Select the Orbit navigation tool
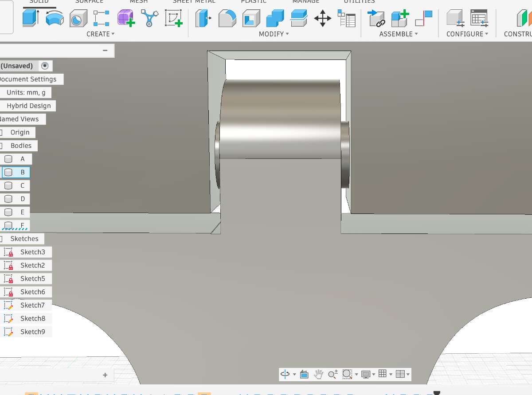 (285, 374)
